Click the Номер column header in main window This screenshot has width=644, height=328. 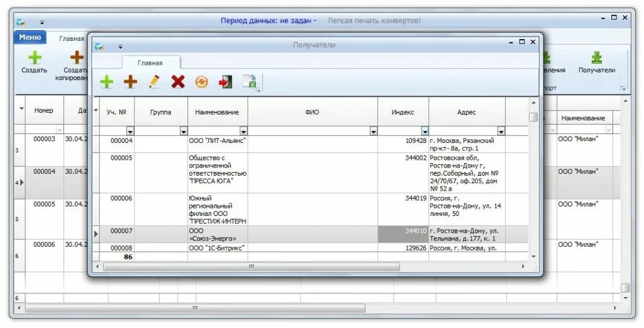[44, 110]
